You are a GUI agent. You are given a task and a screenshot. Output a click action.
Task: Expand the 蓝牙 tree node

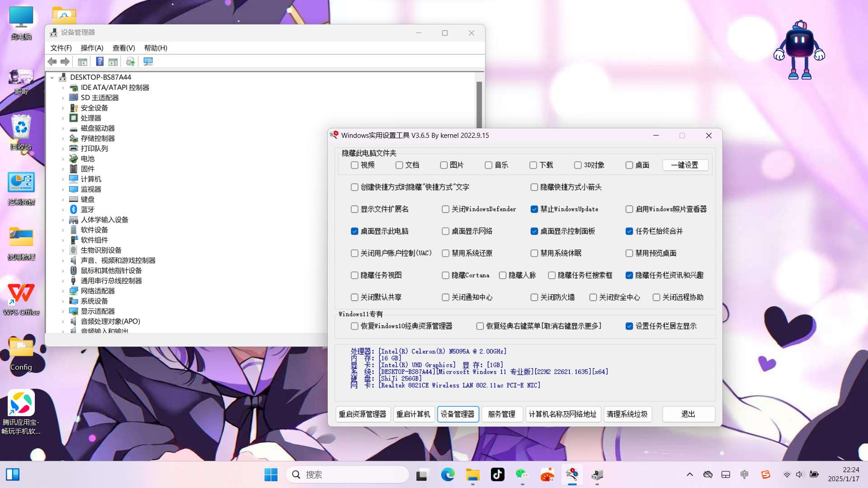point(63,210)
